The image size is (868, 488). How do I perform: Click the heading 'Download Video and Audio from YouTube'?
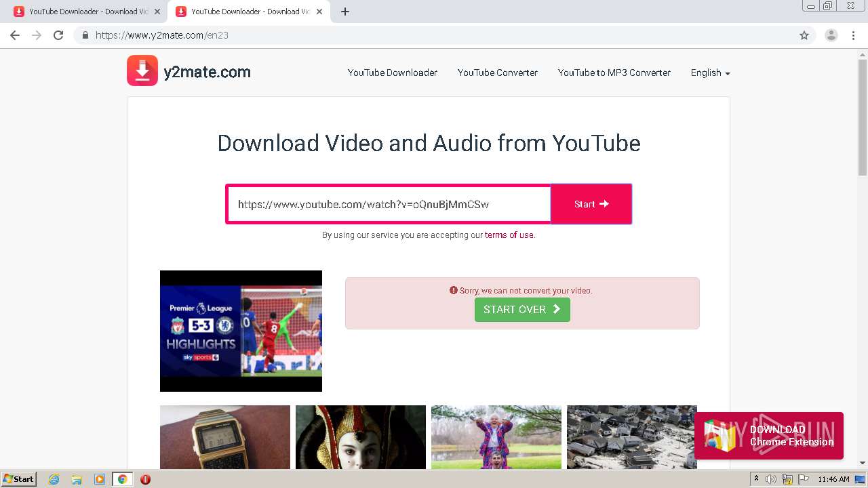(x=429, y=143)
